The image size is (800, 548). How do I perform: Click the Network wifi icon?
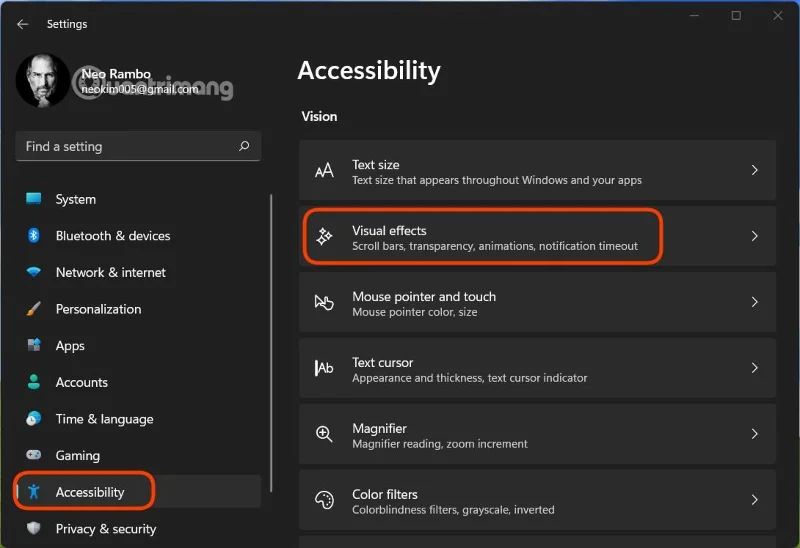point(34,272)
